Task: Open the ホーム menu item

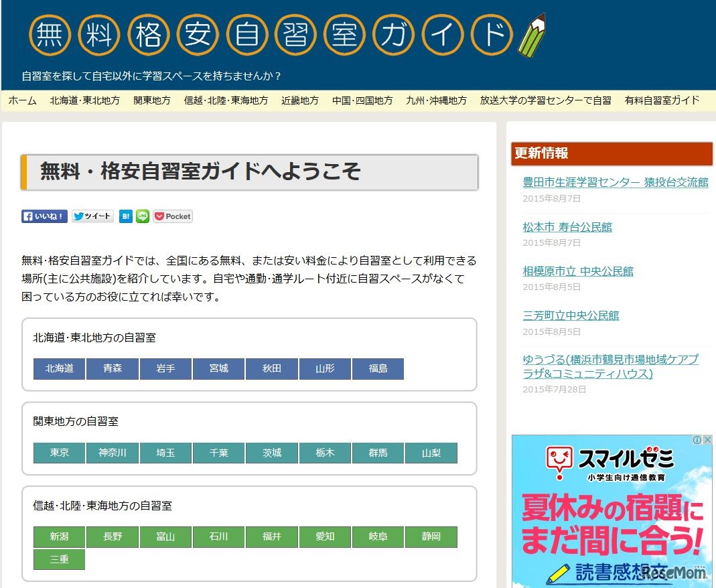Action: tap(22, 100)
